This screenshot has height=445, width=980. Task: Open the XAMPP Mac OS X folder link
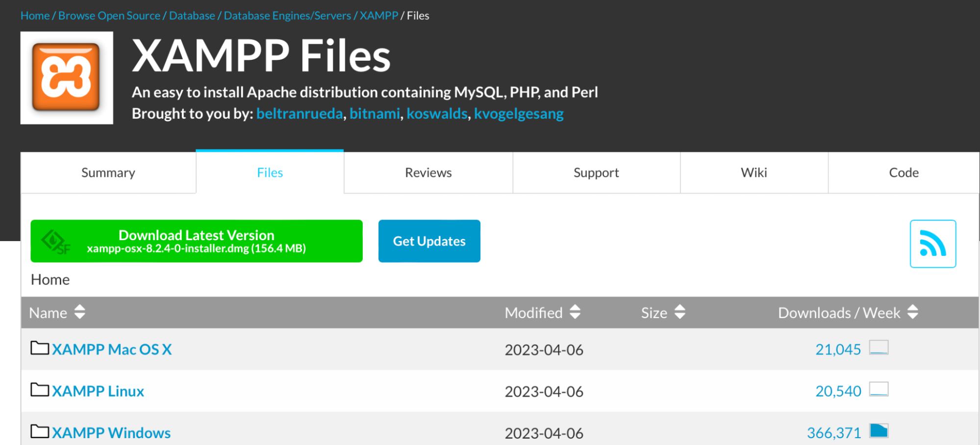pos(112,349)
